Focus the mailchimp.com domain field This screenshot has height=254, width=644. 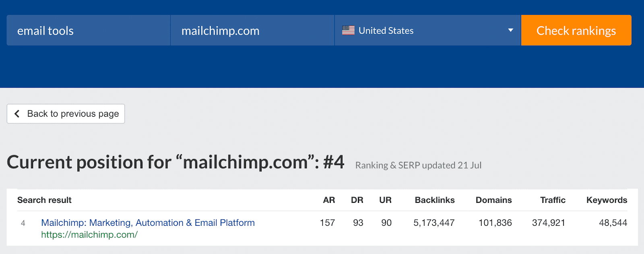[x=252, y=30]
